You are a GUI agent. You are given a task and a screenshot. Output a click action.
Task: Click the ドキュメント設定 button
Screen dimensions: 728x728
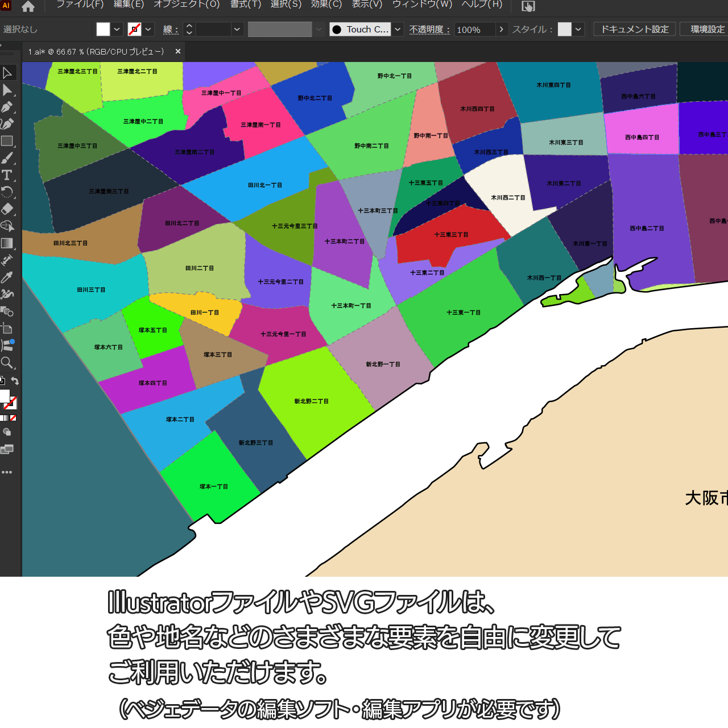[635, 29]
